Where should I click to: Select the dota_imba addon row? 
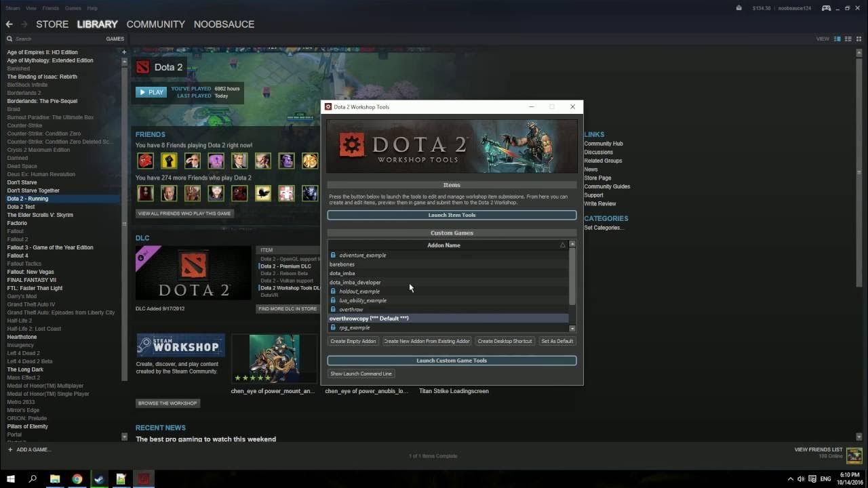pos(448,273)
